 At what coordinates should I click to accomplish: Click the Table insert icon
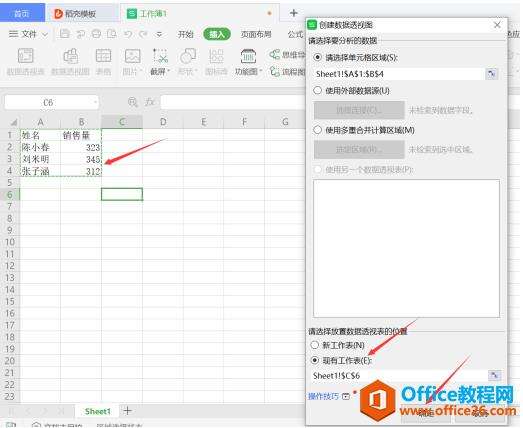coord(103,56)
